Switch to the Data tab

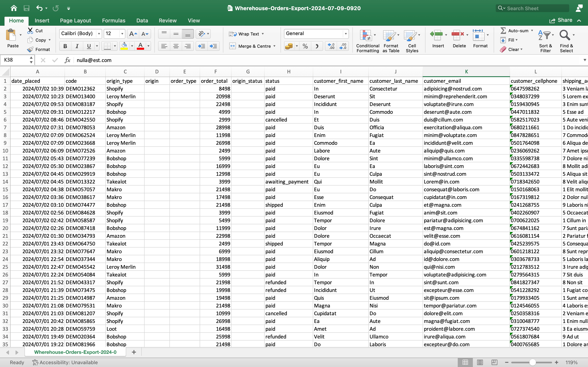(142, 21)
